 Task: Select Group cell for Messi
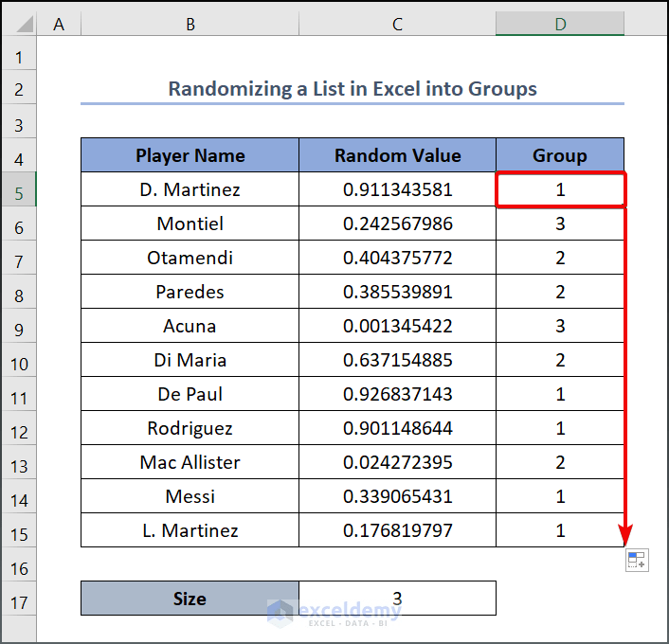pos(560,496)
